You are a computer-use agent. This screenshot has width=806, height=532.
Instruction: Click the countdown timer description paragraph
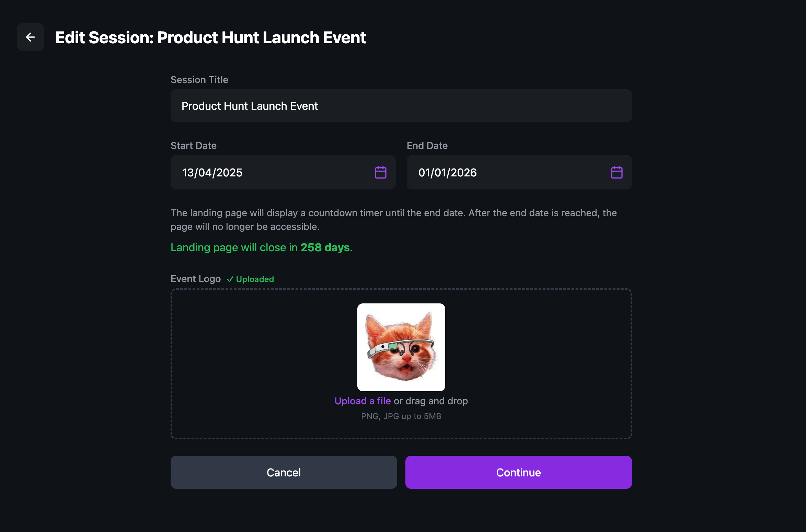pyautogui.click(x=393, y=220)
